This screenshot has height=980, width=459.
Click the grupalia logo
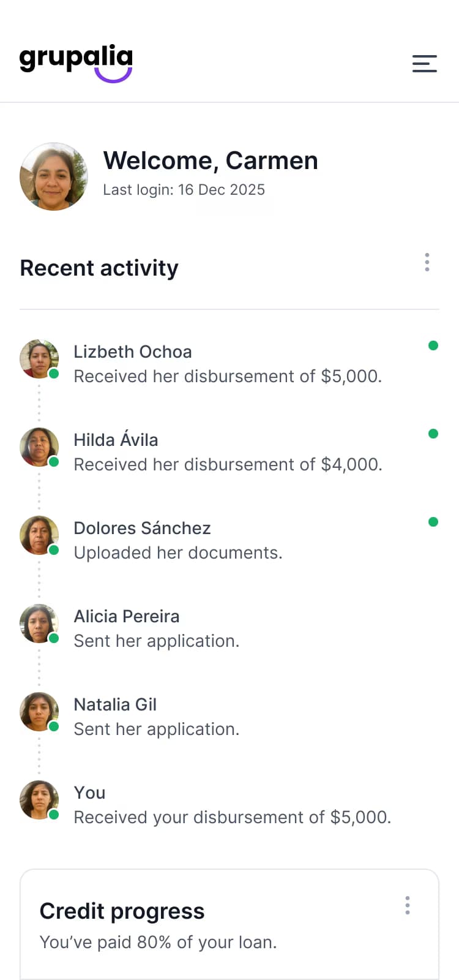pos(76,62)
